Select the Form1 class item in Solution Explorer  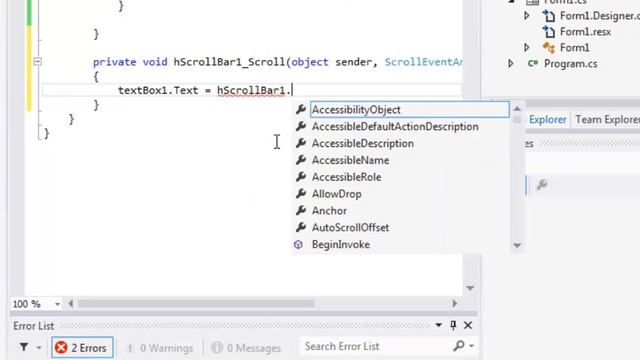point(574,48)
